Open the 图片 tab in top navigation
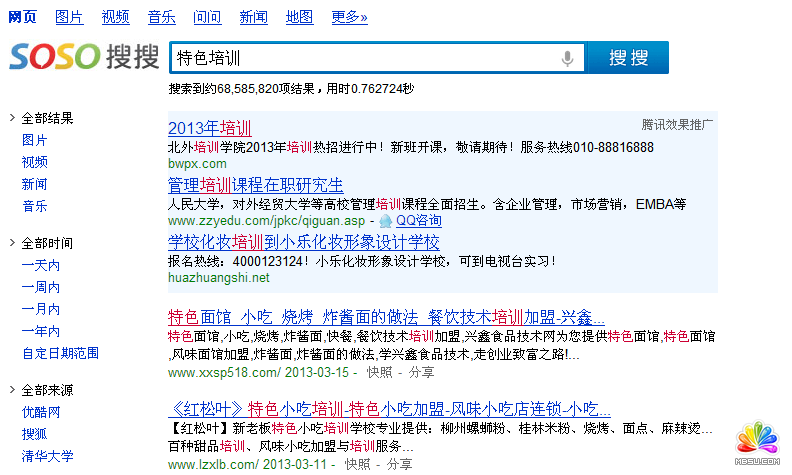 pos(69,17)
